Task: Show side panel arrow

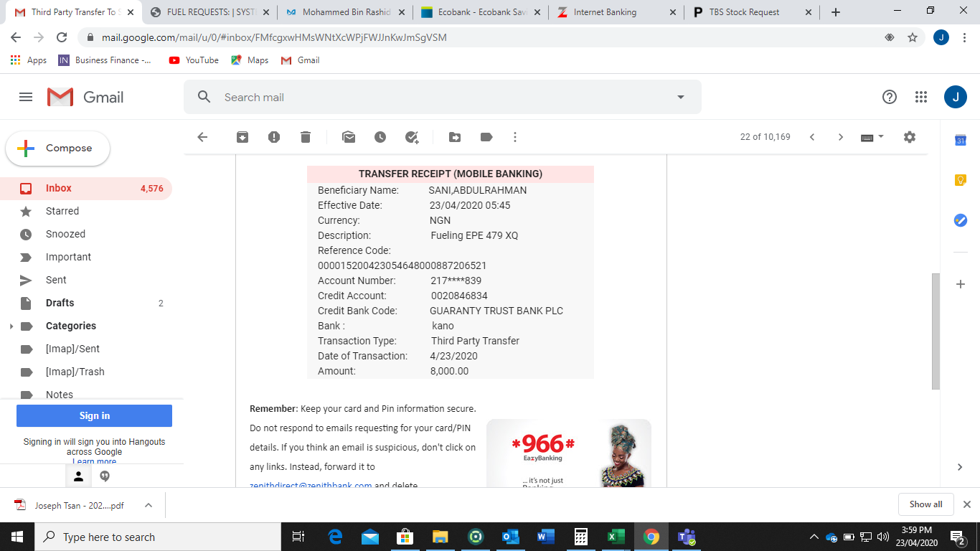Action: click(x=961, y=467)
